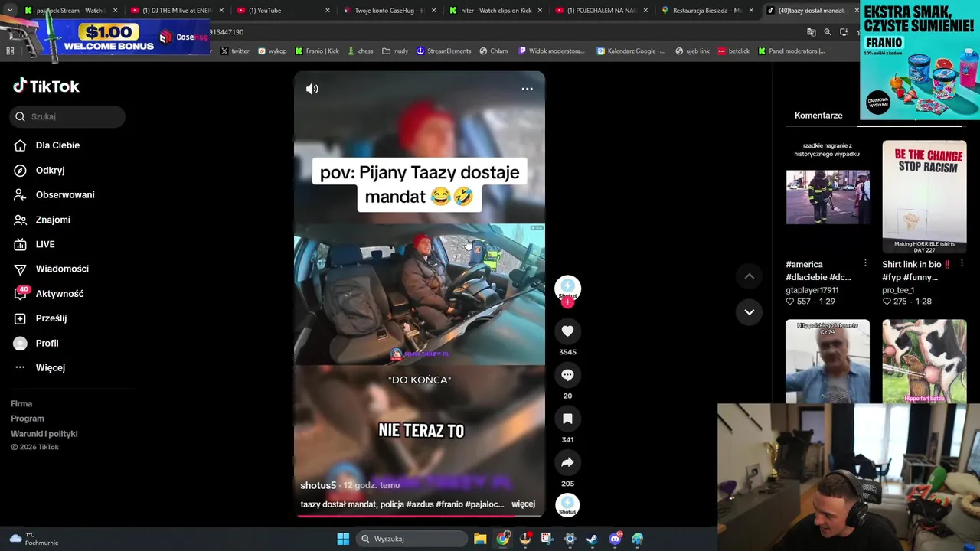Open Discord from the taskbar
The height and width of the screenshot is (551, 980).
coord(615,539)
